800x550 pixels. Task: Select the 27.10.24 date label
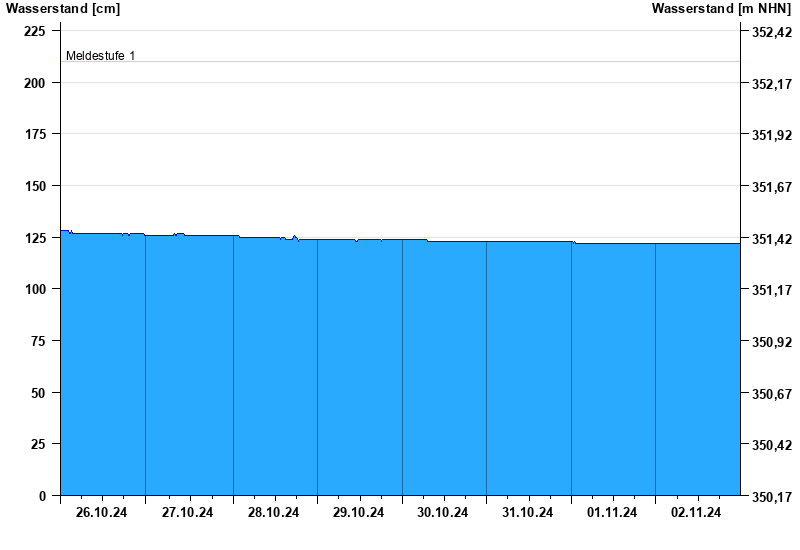187,512
